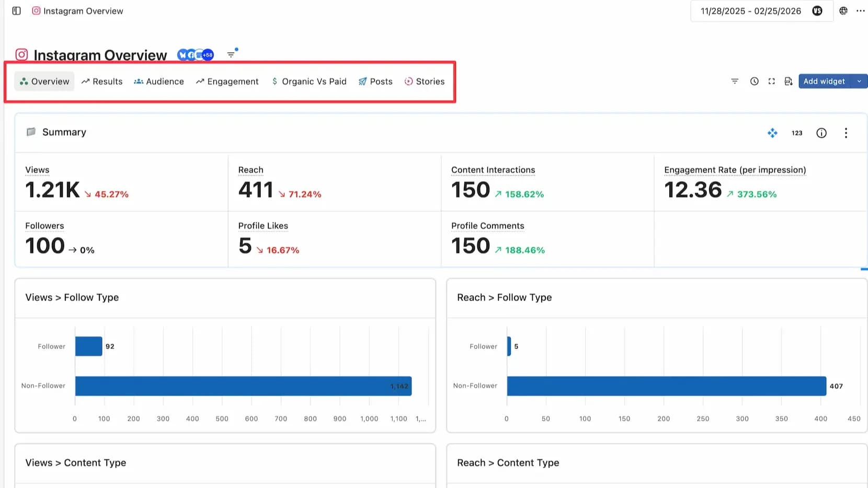Go to the Stories tab
Screen dimensions: 868x488
425,82
